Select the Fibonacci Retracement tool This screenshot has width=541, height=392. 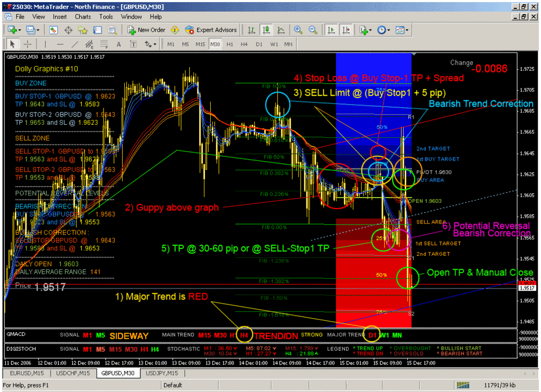[x=104, y=44]
